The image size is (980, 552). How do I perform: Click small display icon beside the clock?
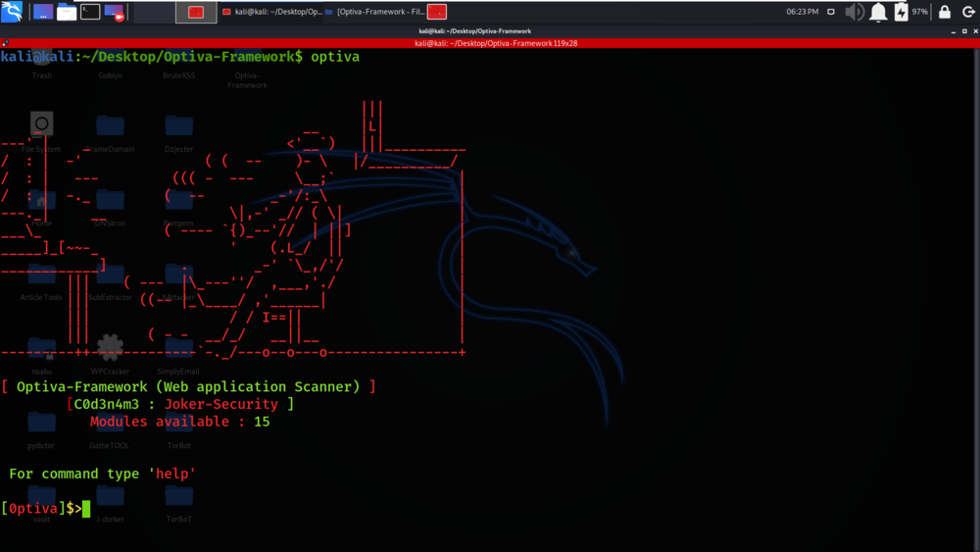[831, 12]
